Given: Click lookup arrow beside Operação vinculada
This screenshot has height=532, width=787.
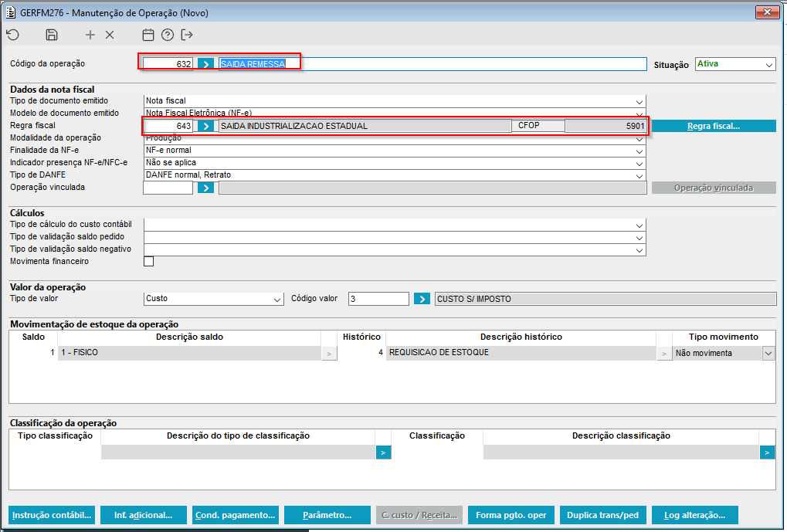Looking at the screenshot, I should pos(205,188).
